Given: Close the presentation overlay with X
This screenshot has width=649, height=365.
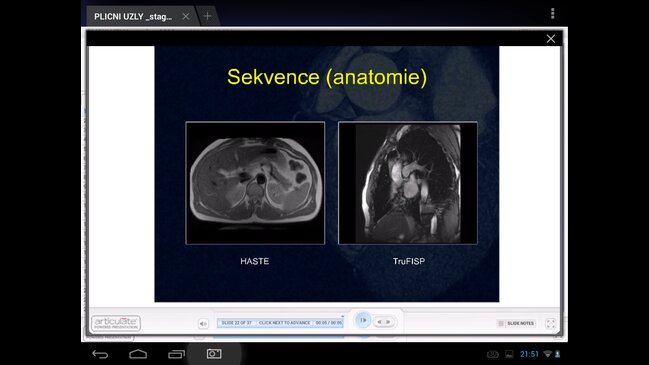Looking at the screenshot, I should pyautogui.click(x=550, y=39).
